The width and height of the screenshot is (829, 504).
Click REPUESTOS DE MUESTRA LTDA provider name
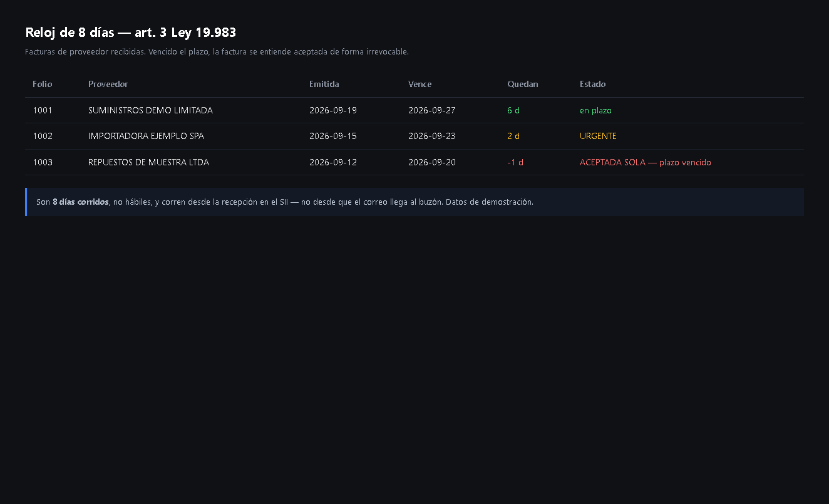pyautogui.click(x=148, y=162)
